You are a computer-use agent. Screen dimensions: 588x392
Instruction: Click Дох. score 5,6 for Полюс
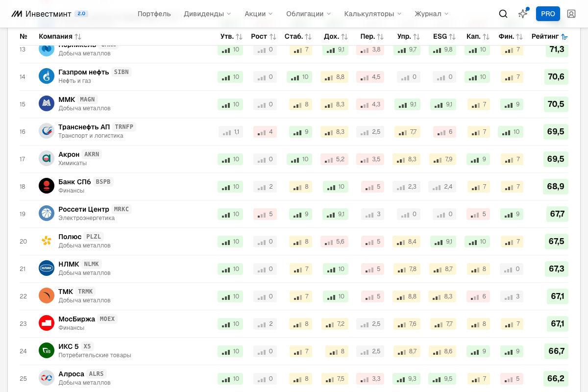click(334, 242)
